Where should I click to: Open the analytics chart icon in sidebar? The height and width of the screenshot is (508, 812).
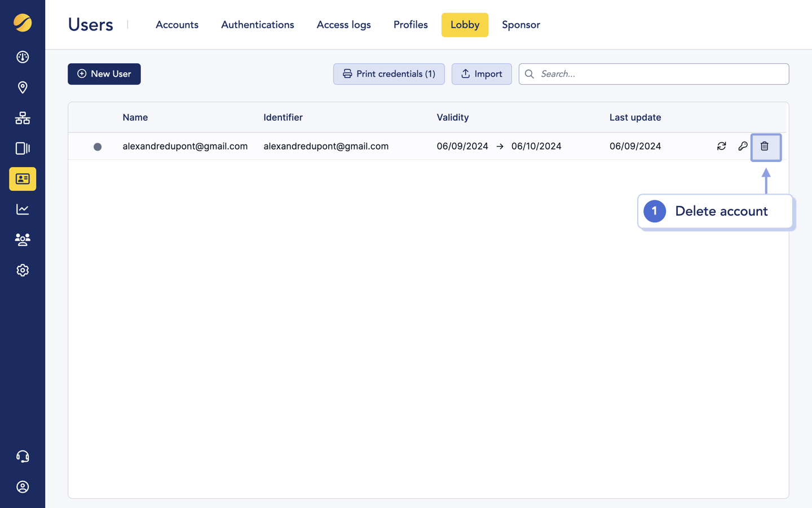pos(23,209)
